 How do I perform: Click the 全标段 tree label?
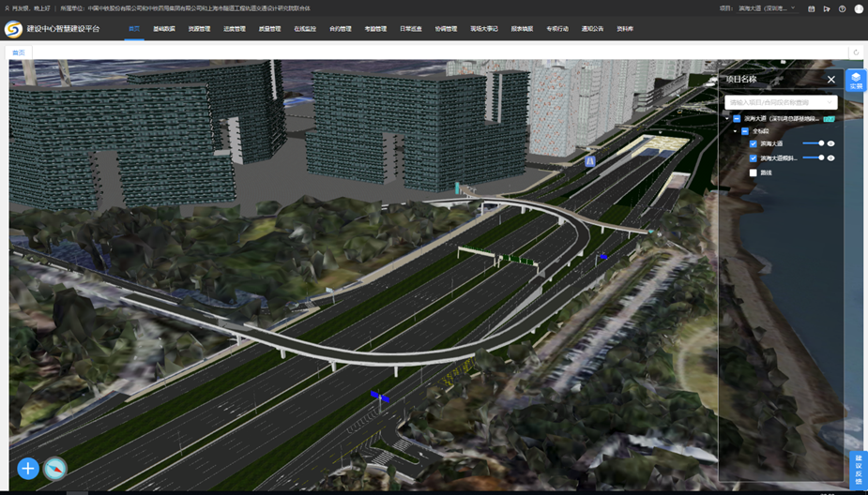coord(760,131)
